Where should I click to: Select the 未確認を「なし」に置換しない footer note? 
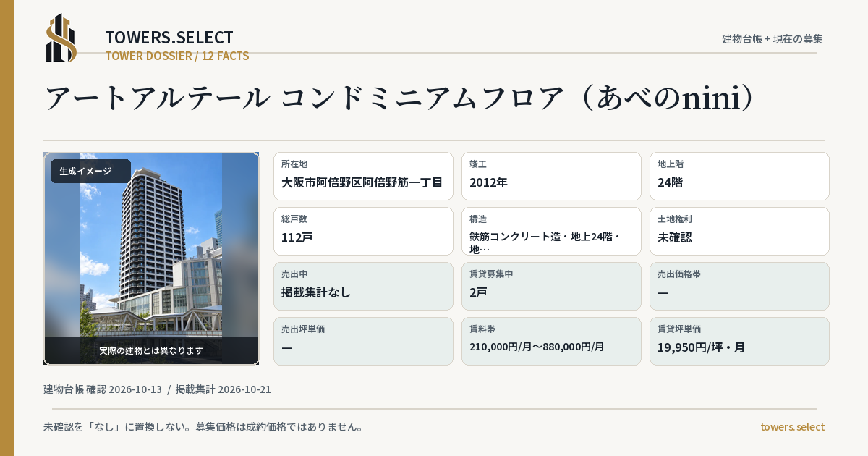[203, 427]
